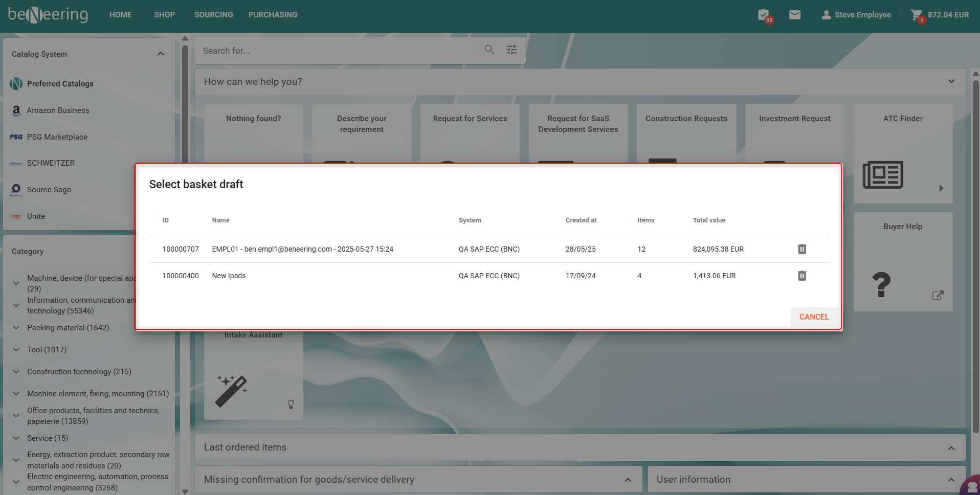This screenshot has width=980, height=495.
Task: Click the Buyer Help question mark
Action: tap(881, 284)
